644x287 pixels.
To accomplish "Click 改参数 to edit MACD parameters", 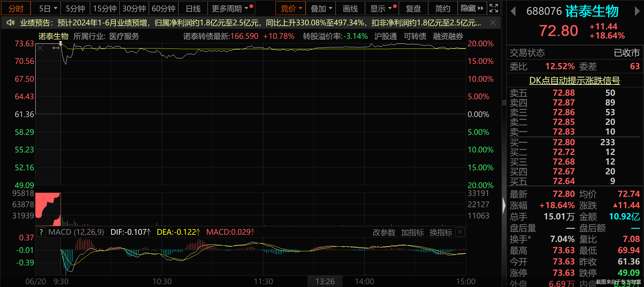I will [384, 233].
